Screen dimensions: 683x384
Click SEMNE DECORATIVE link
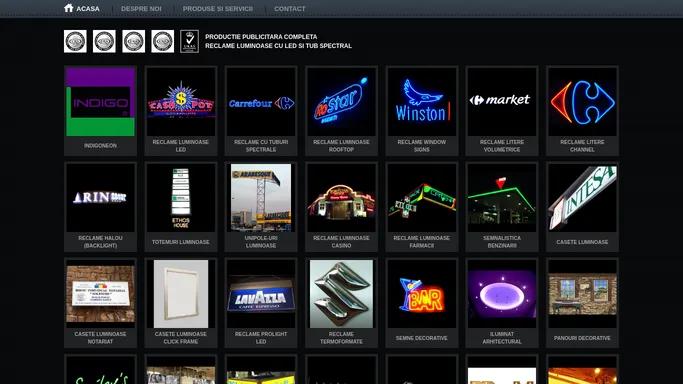422,338
